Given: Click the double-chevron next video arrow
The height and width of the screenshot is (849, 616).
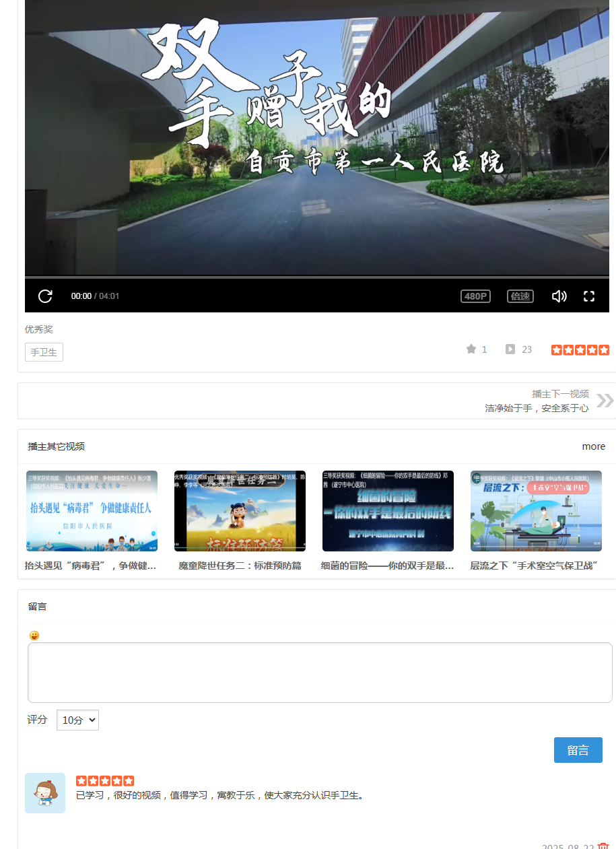Looking at the screenshot, I should [605, 401].
